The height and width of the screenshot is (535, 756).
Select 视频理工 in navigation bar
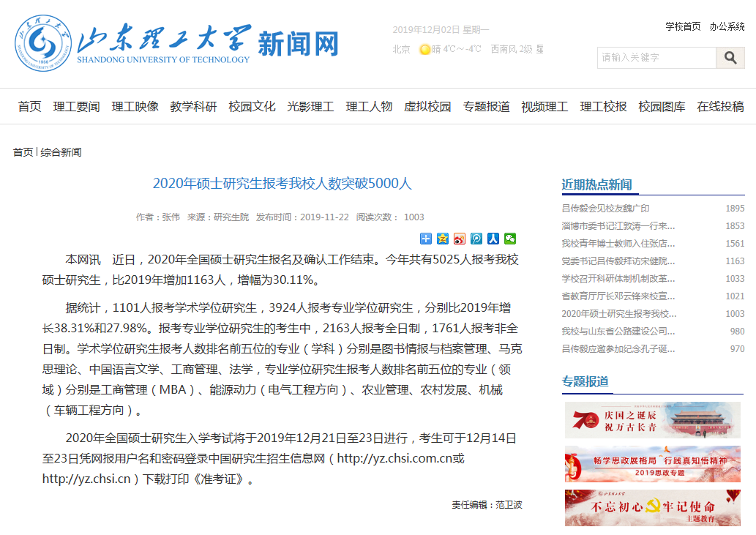point(544,107)
